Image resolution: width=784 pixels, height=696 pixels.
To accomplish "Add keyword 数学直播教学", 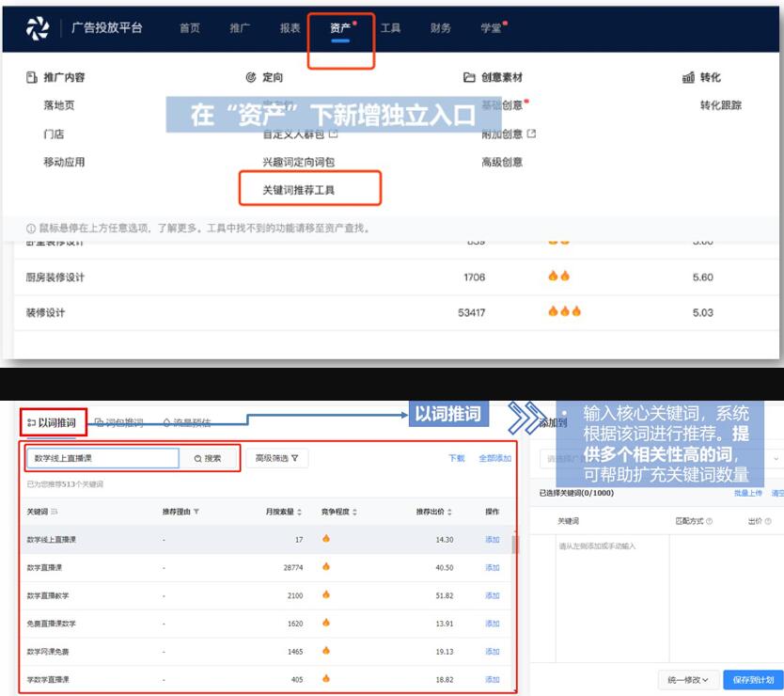I will point(492,595).
